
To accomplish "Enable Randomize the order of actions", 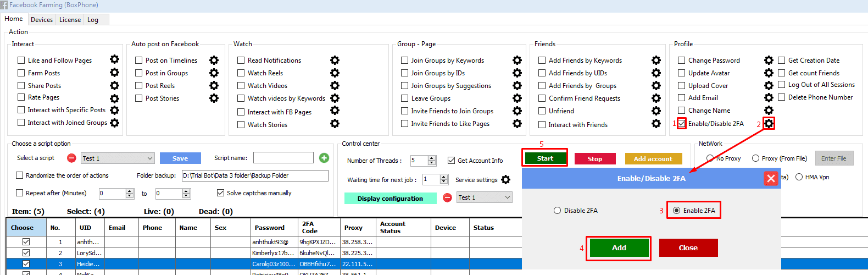I will click(x=19, y=175).
